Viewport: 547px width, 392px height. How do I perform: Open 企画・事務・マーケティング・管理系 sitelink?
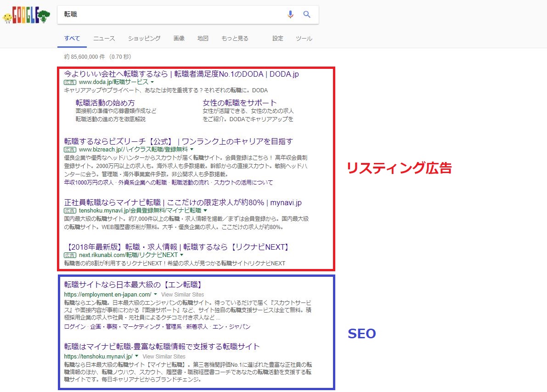(x=135, y=326)
